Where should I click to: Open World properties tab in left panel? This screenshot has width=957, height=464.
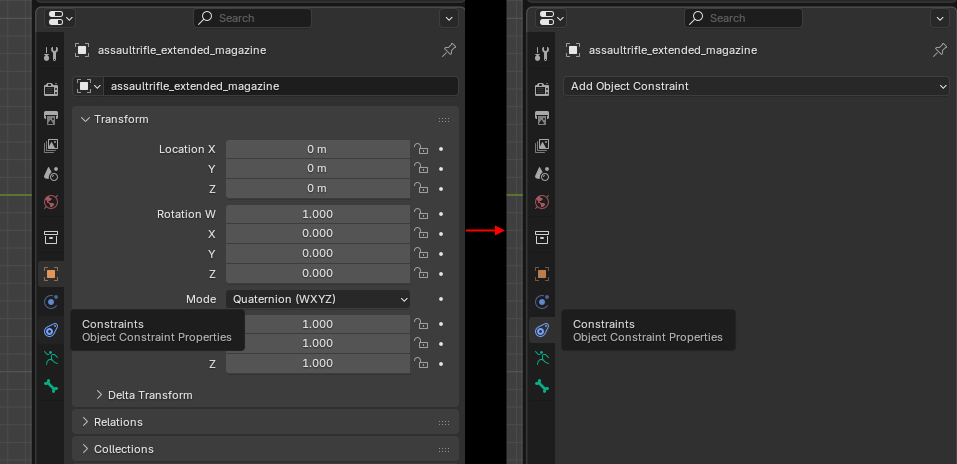pos(51,201)
